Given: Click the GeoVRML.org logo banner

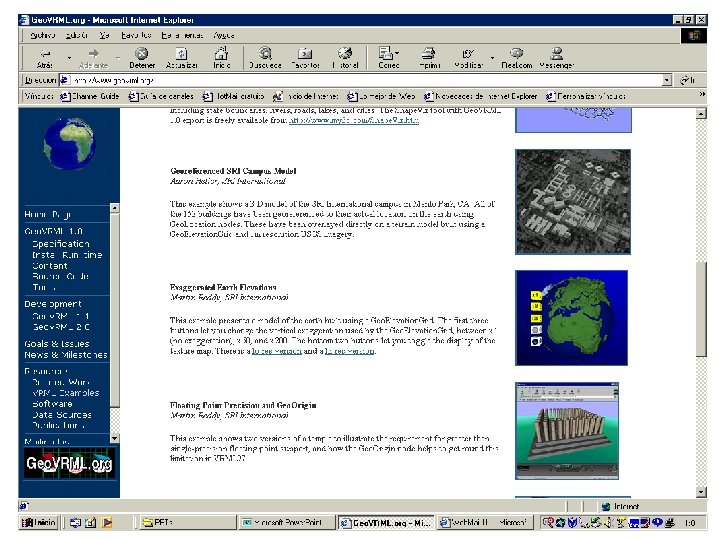Looking at the screenshot, I should pos(69,463).
